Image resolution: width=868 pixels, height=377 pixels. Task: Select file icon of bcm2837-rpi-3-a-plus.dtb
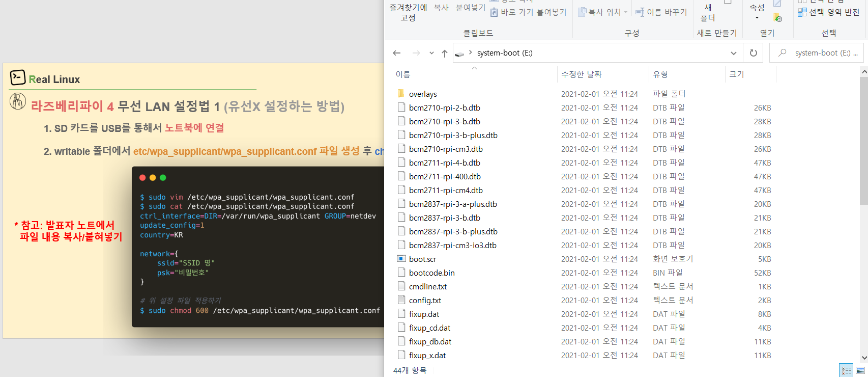pyautogui.click(x=401, y=204)
